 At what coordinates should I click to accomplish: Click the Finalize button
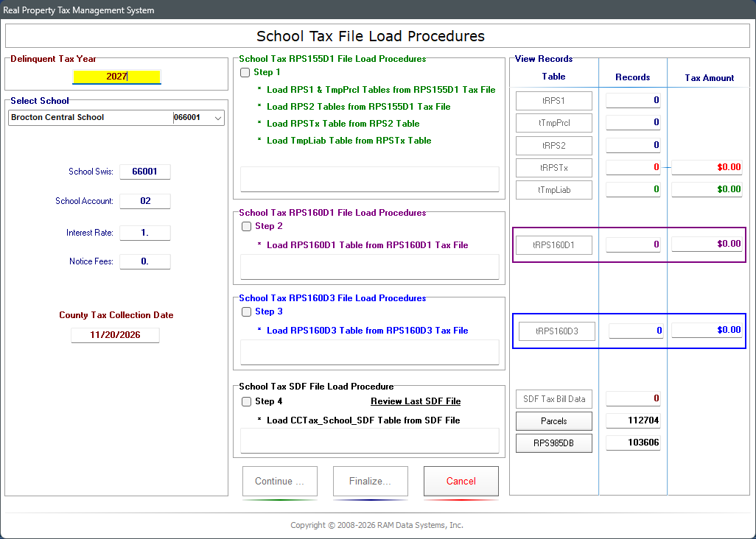pos(371,482)
